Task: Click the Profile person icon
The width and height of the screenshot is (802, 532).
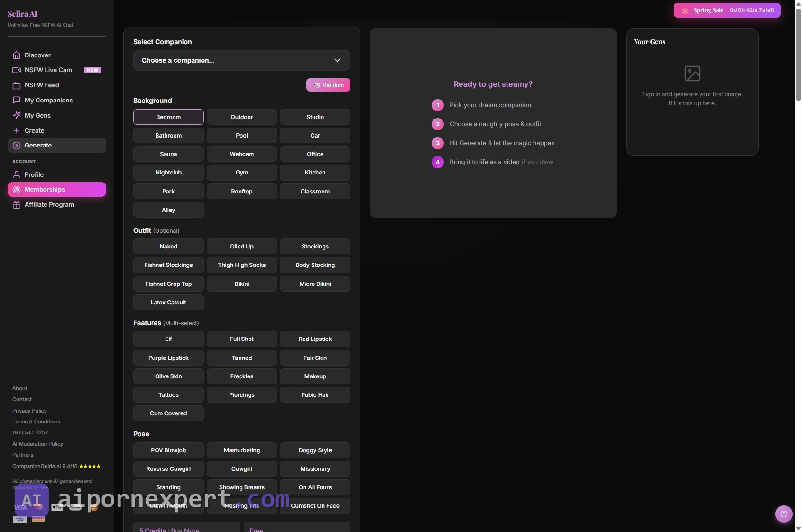Action: point(17,174)
